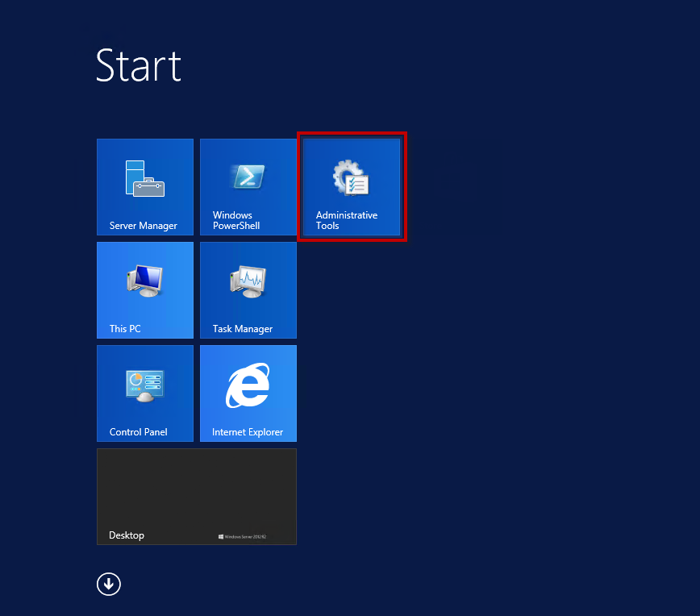Launch the Windows PowerShell tile
700x616 pixels.
pos(248,187)
